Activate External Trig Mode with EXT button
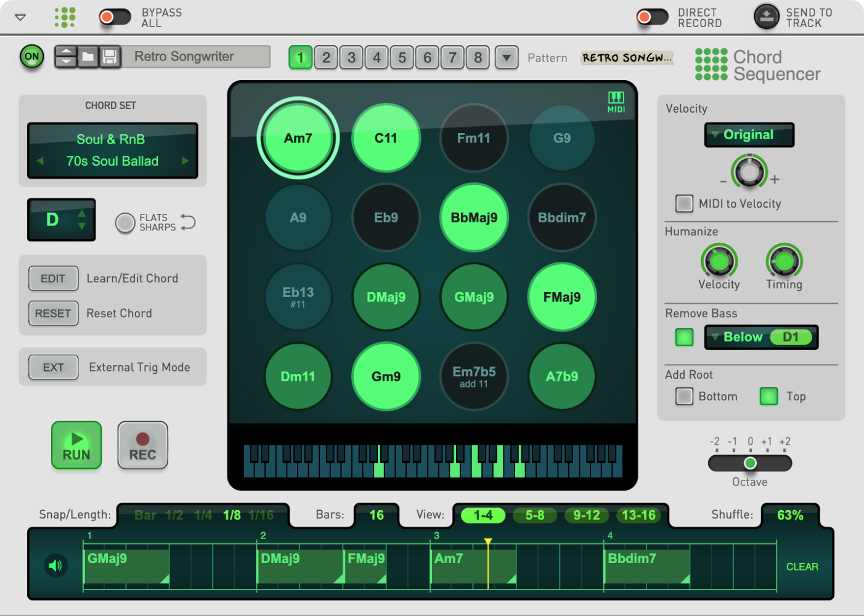864x616 pixels. tap(53, 367)
